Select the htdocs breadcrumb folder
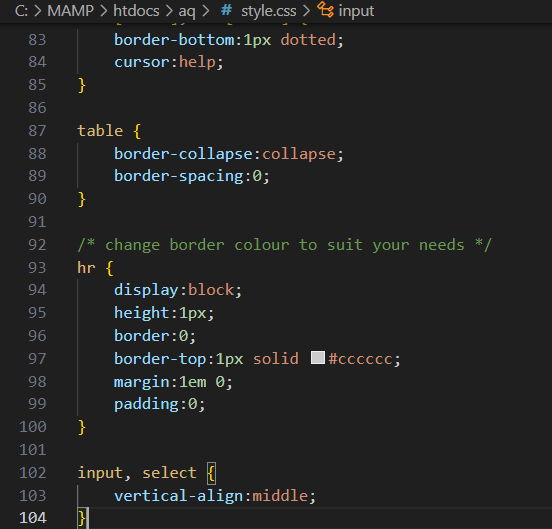Image resolution: width=552 pixels, height=529 pixels. coord(136,11)
